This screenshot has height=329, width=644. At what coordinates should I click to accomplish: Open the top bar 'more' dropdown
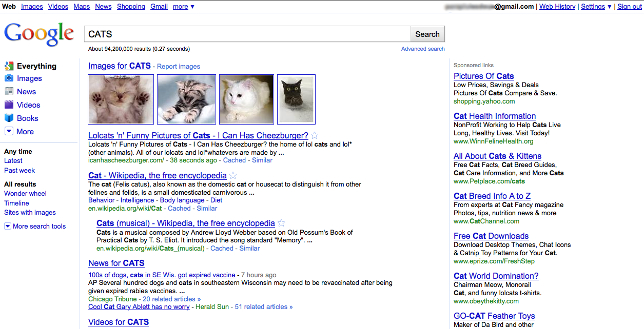coord(184,6)
